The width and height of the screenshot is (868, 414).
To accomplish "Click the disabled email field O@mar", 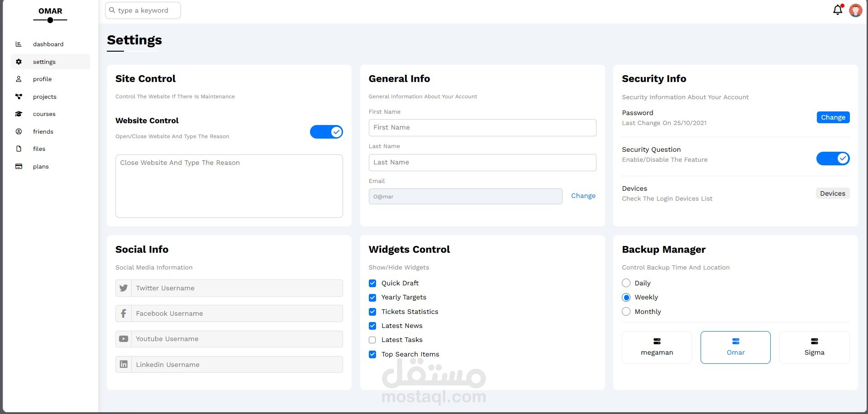I will (466, 197).
